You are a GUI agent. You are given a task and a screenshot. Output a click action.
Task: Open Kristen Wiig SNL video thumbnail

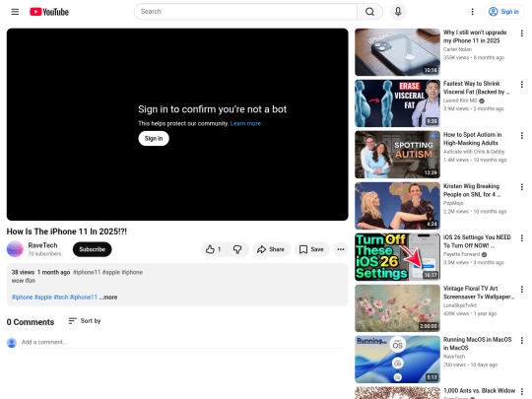[397, 206]
